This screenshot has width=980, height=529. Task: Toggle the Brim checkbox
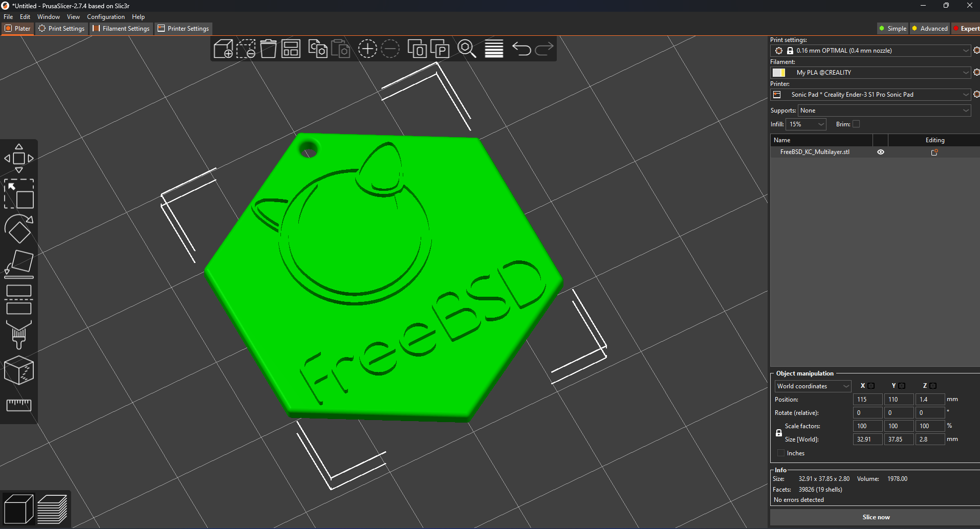pyautogui.click(x=856, y=124)
